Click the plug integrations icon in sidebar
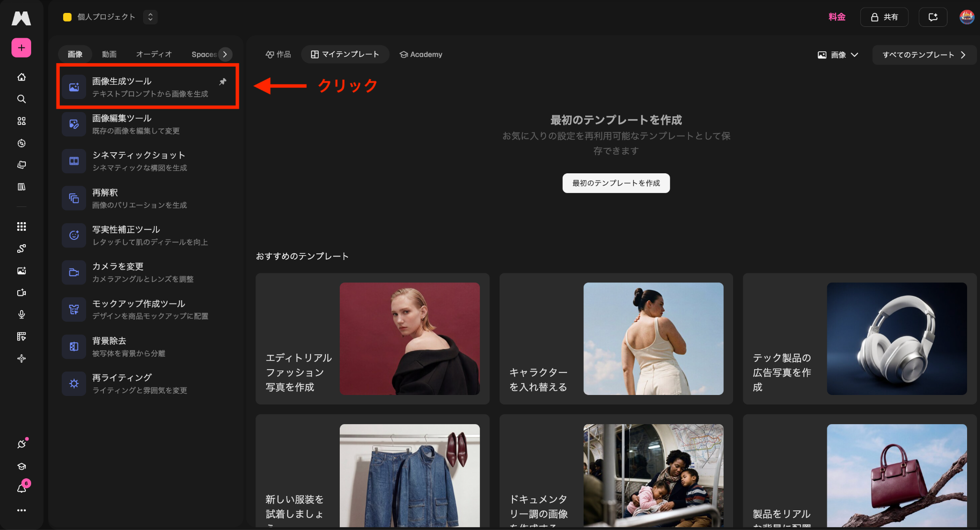 coord(22,444)
